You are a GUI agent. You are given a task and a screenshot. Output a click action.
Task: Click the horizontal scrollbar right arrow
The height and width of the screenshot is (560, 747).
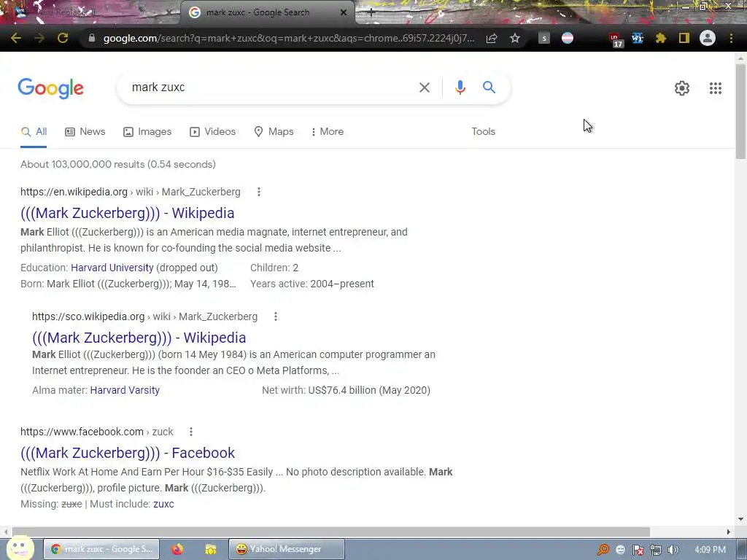(x=729, y=532)
